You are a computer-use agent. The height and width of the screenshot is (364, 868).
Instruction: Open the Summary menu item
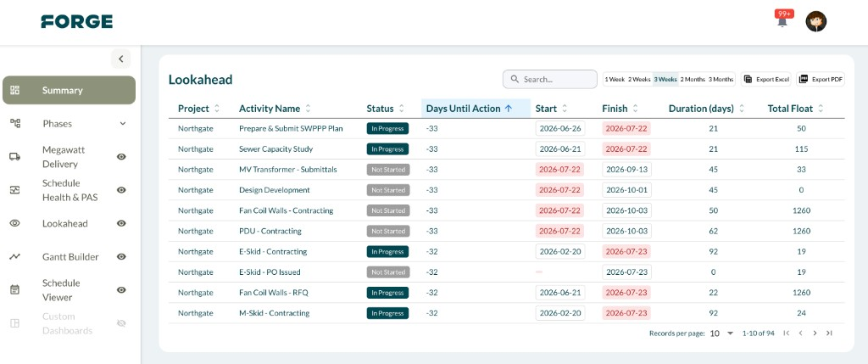[70, 90]
